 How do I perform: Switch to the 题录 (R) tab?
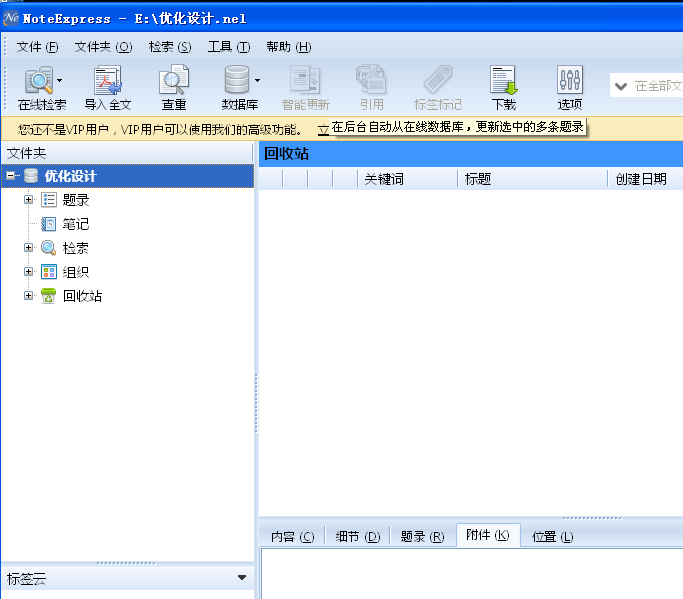pyautogui.click(x=423, y=537)
